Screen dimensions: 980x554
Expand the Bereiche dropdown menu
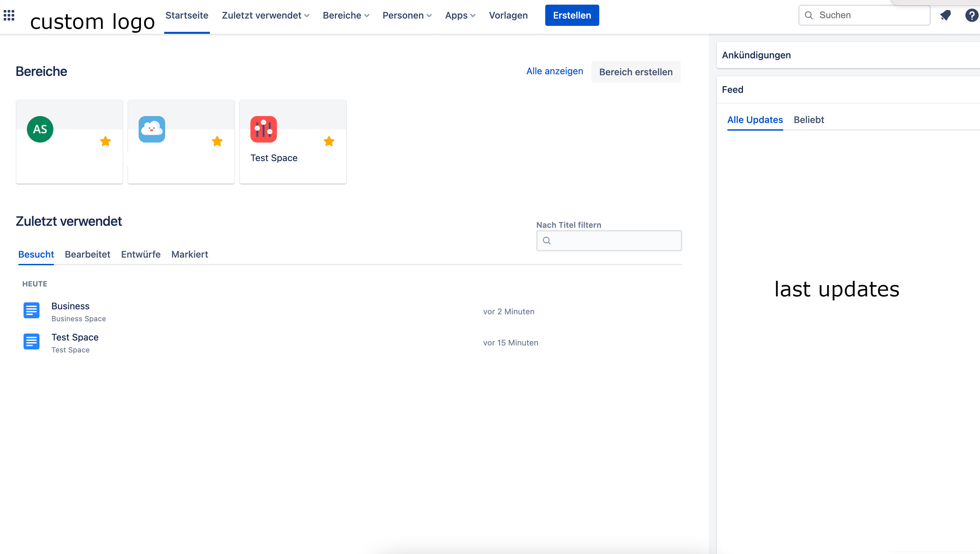pyautogui.click(x=346, y=15)
